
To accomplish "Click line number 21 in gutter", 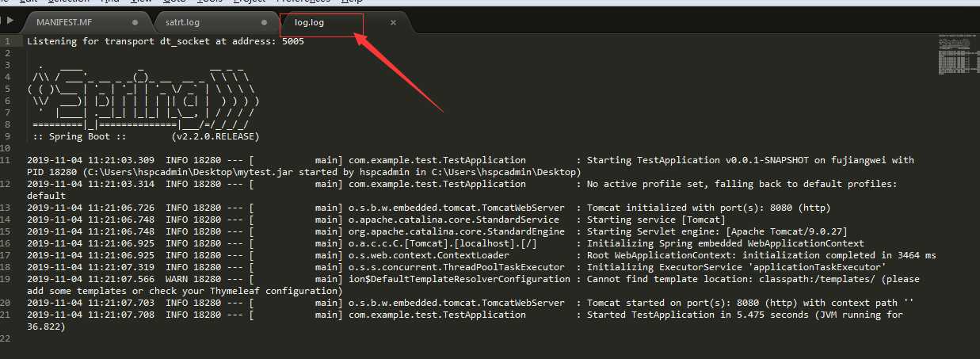I will point(6,315).
